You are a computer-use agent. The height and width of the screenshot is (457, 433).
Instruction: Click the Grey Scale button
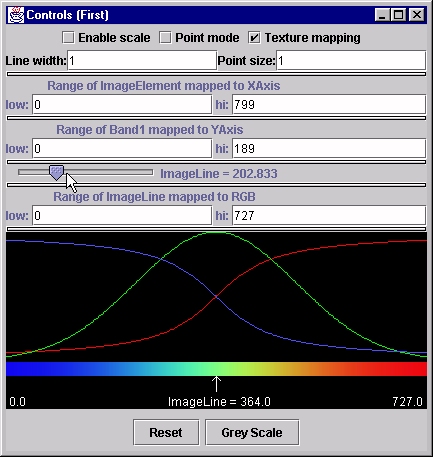click(252, 433)
